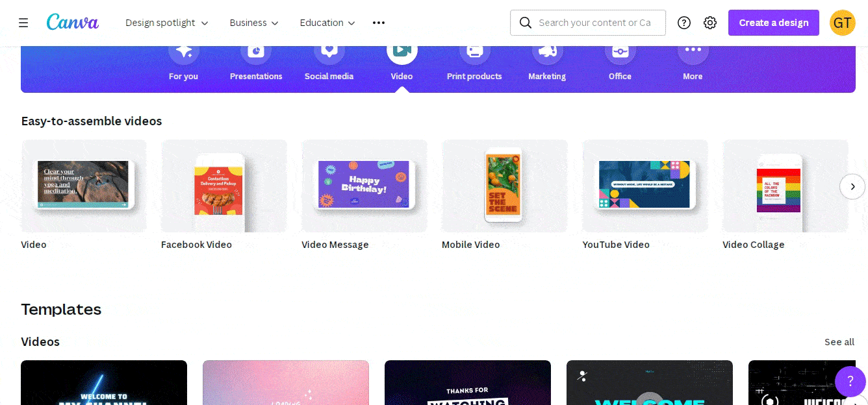Open See all videos link
Viewport: 868px width, 405px height.
[x=839, y=342]
